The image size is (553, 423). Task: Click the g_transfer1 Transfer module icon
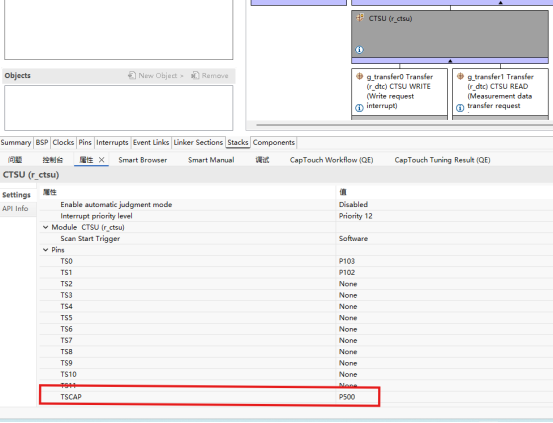(460, 76)
